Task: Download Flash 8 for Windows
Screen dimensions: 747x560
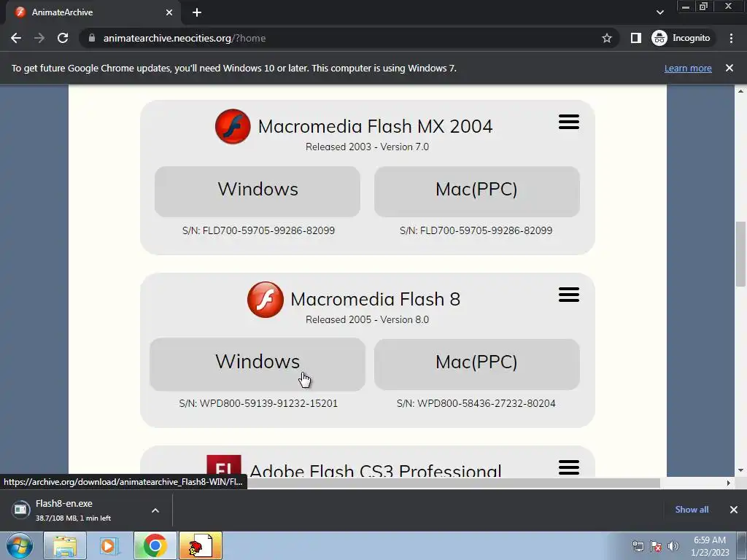Action: [x=258, y=365]
